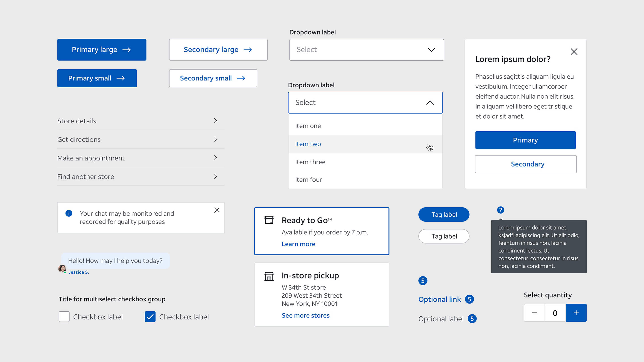The width and height of the screenshot is (644, 362).
Task: Click the Jessica S. name link
Action: (79, 272)
